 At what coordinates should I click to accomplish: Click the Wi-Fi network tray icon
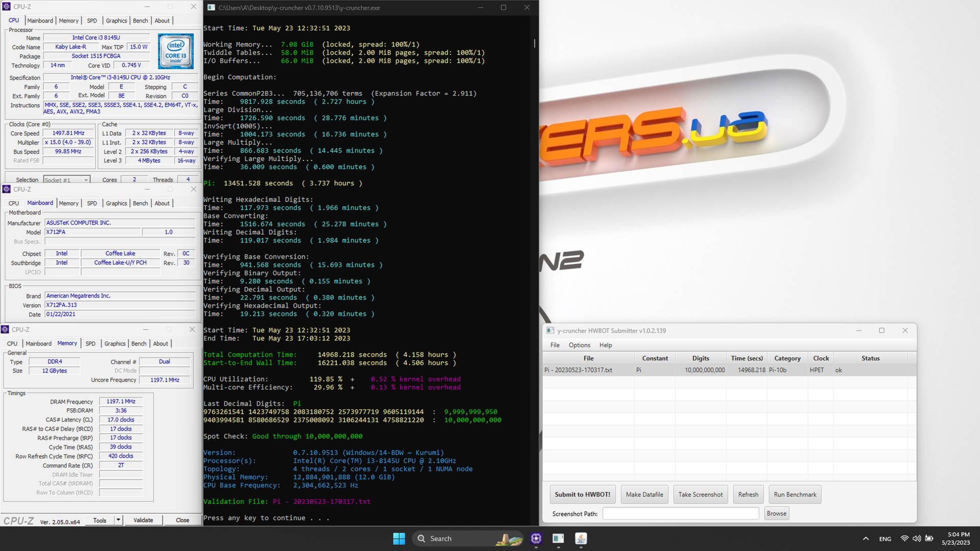point(904,538)
